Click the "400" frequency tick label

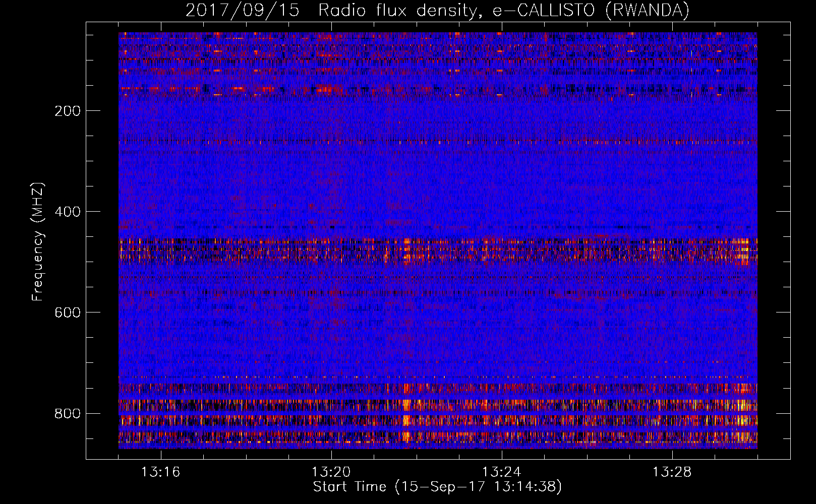67,212
